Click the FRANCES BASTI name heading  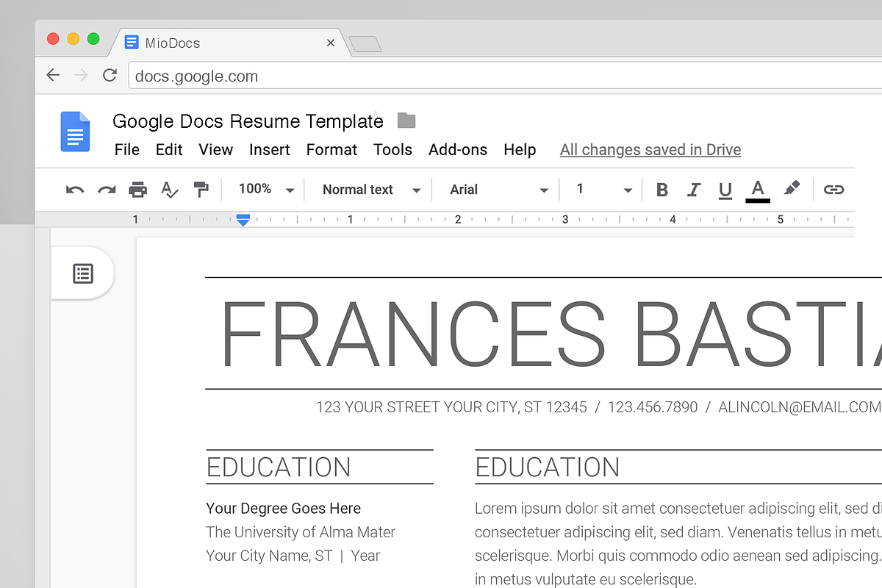pos(551,334)
